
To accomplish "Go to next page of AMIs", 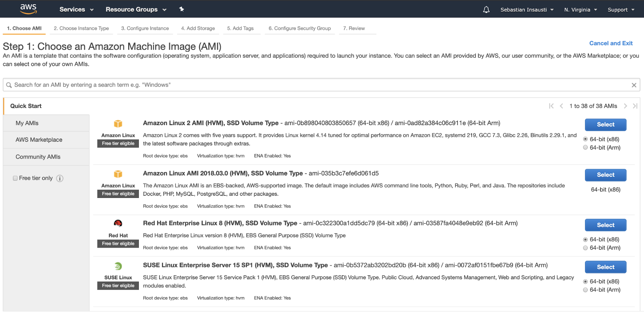I will tap(625, 106).
